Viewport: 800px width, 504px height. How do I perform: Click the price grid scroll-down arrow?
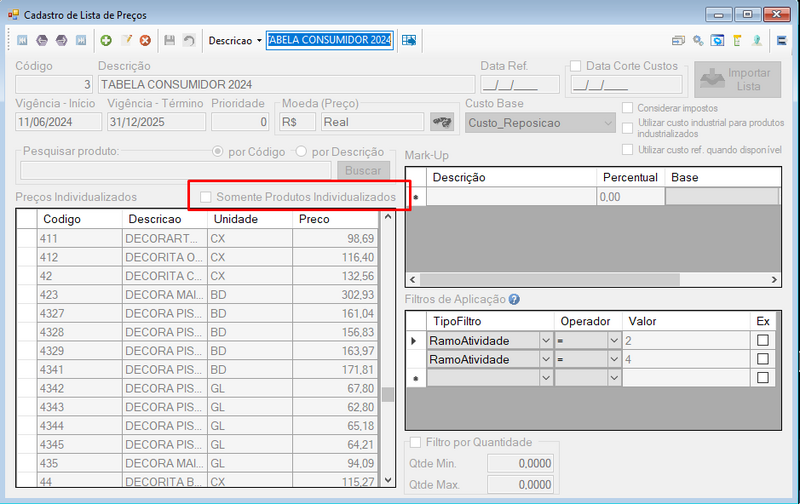tap(388, 480)
